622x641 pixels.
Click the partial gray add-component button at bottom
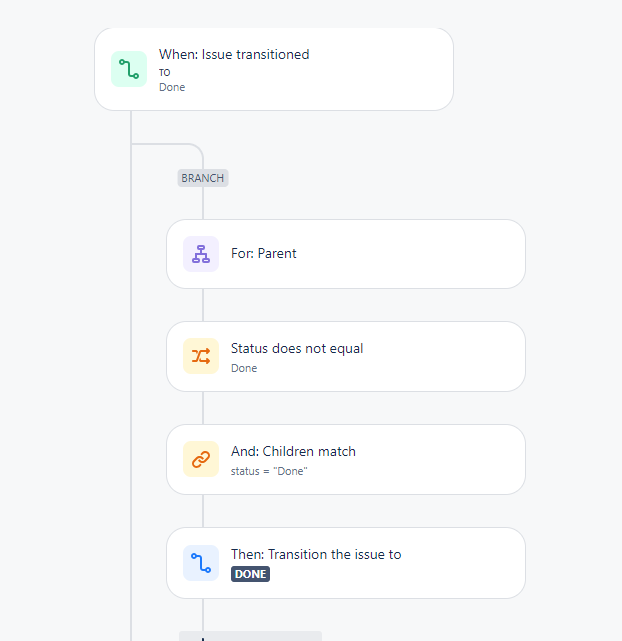pyautogui.click(x=250, y=636)
